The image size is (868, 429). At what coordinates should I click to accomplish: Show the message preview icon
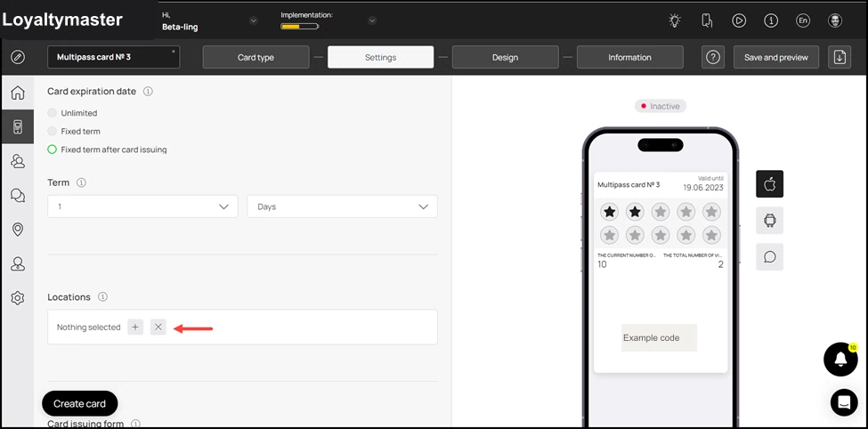pos(769,257)
